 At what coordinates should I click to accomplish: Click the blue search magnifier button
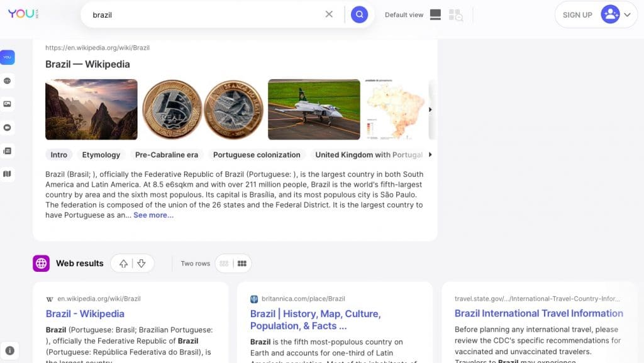[359, 14]
